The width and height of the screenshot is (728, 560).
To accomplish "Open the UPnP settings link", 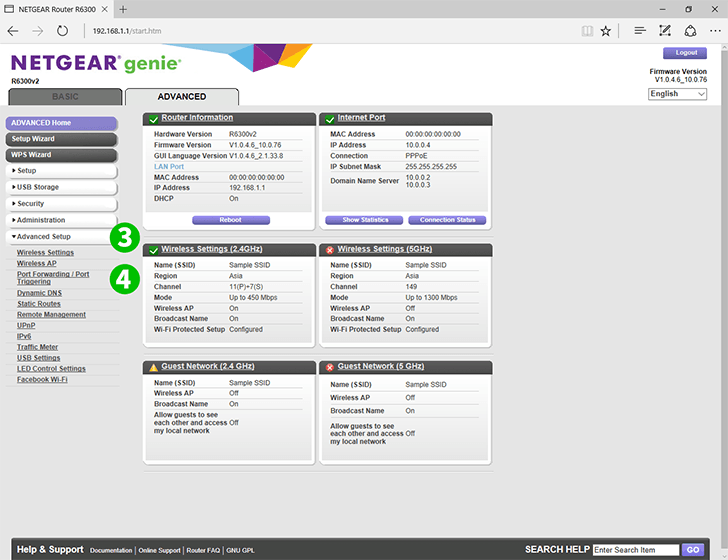I will point(26,326).
